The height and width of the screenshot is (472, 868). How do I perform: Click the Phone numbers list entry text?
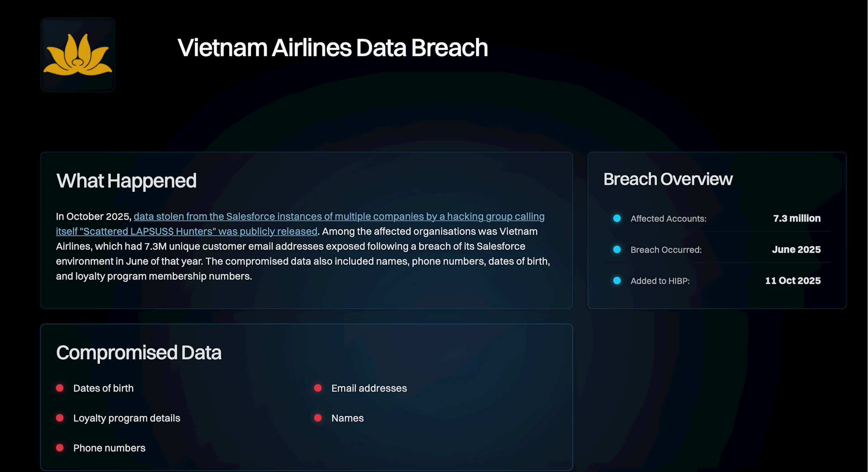pos(109,448)
